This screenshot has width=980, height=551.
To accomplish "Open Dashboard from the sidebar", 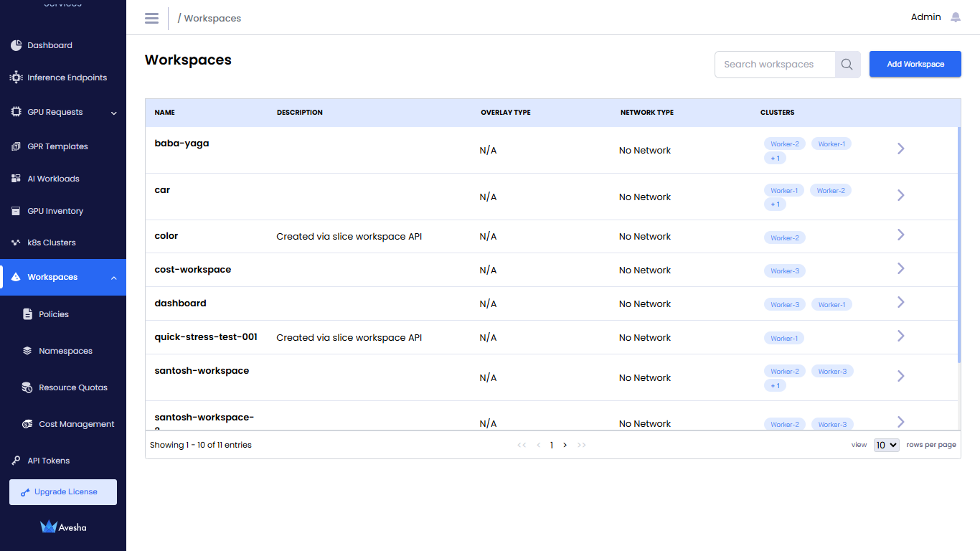I will [x=50, y=45].
